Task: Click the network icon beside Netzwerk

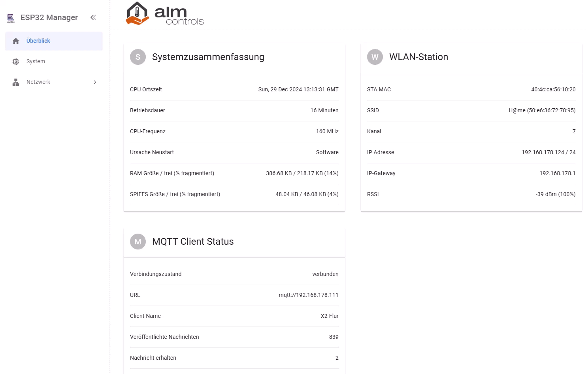Action: click(x=16, y=82)
